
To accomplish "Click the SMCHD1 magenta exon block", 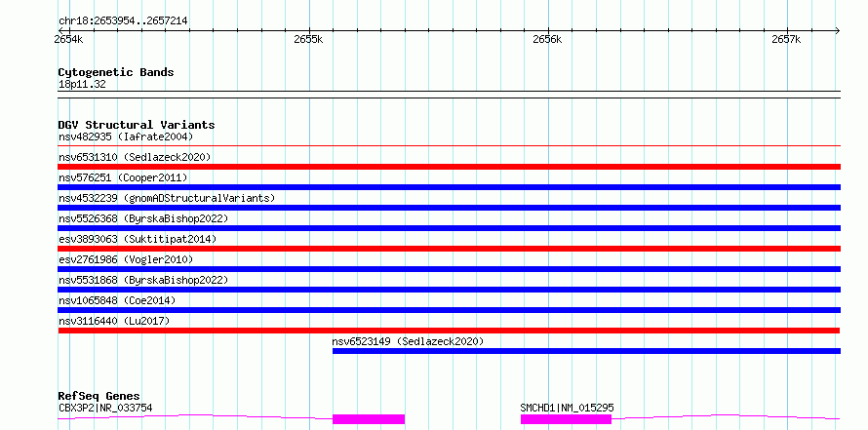I will 566,419.
